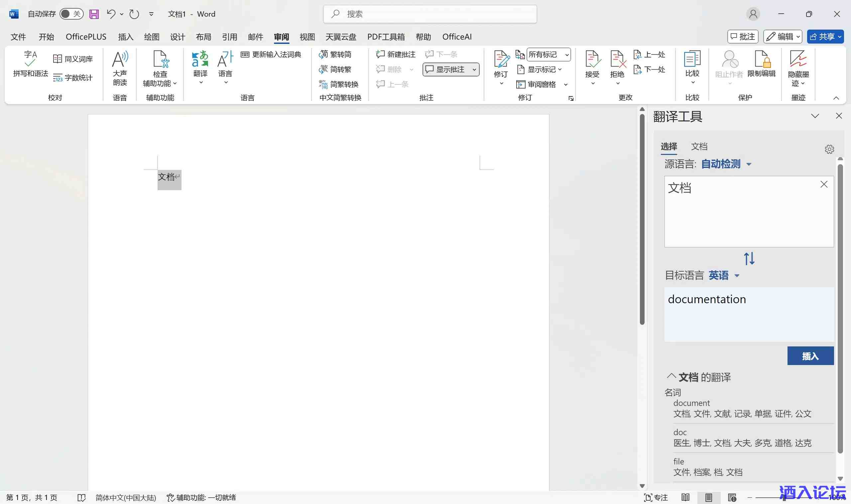Toggle the AutoSave (自动保存) switch
Viewport: 851px width, 504px height.
point(71,14)
